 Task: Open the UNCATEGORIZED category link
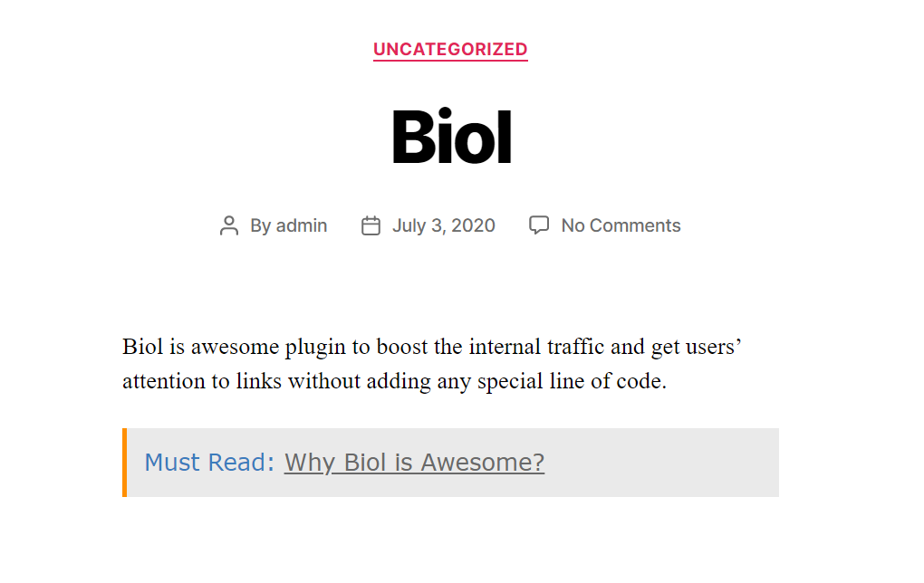coord(450,50)
